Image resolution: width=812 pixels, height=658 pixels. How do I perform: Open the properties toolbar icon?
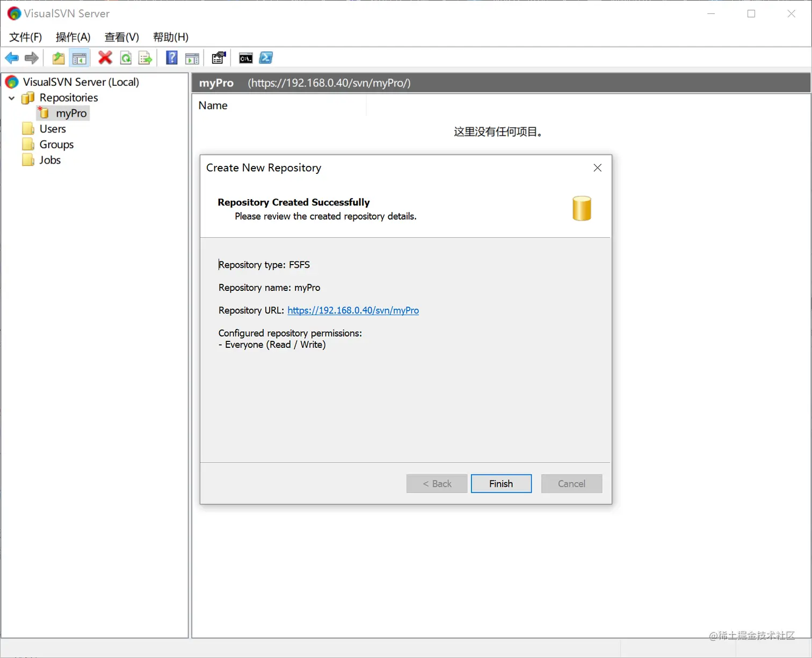219,58
